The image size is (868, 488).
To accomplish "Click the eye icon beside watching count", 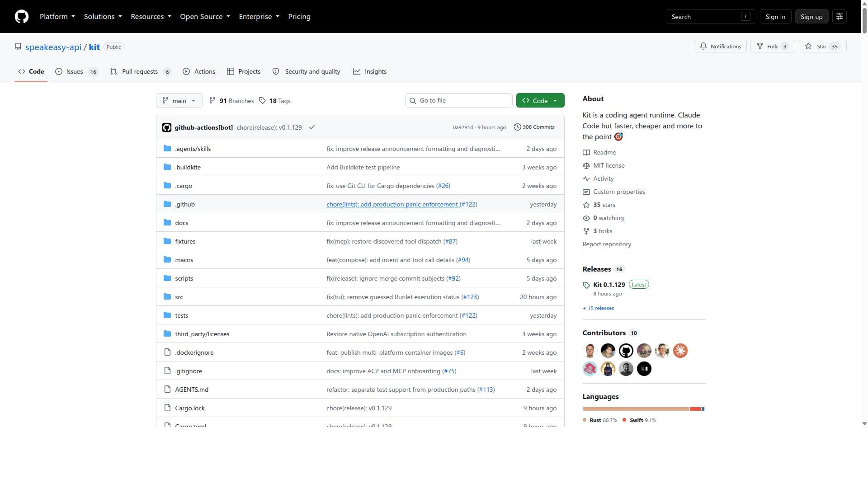I will click(x=586, y=218).
